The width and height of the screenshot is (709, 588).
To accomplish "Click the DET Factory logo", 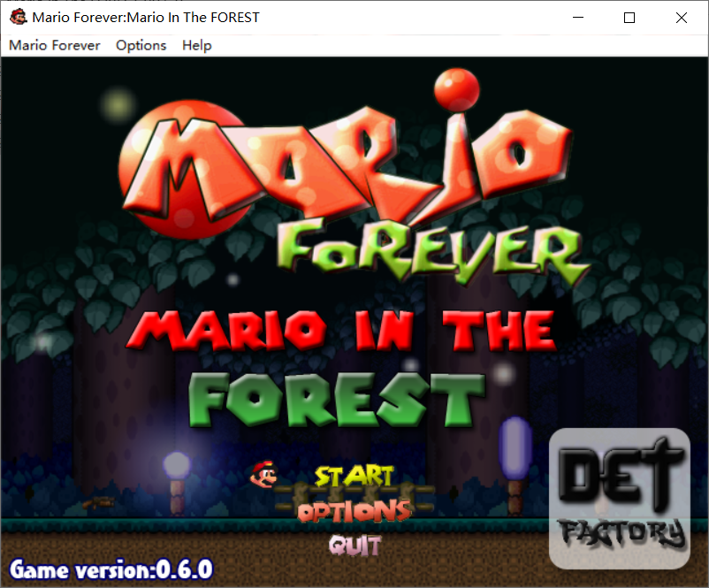I will (620, 498).
